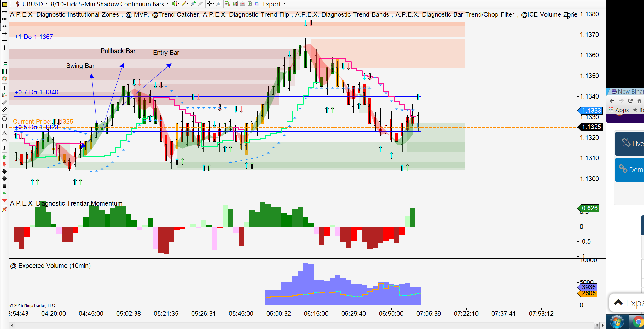
Task: Click the horizontal scrollbar right arrow
Action: [x=603, y=325]
